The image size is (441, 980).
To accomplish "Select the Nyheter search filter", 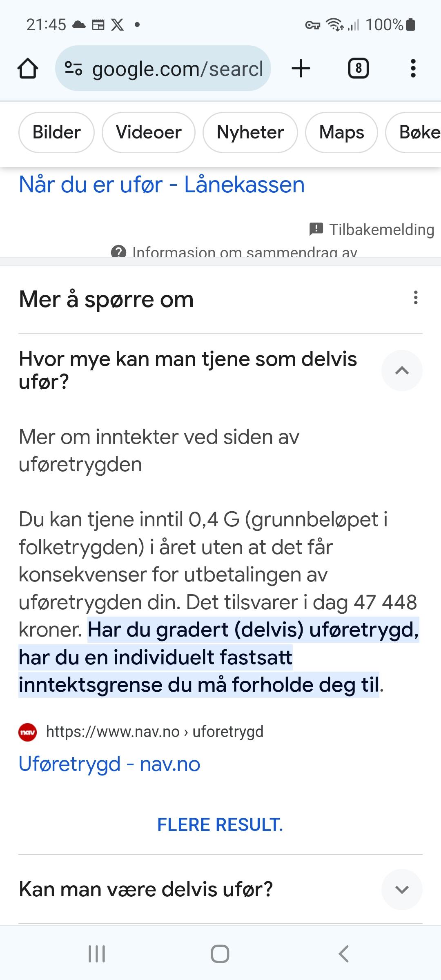I will (250, 132).
